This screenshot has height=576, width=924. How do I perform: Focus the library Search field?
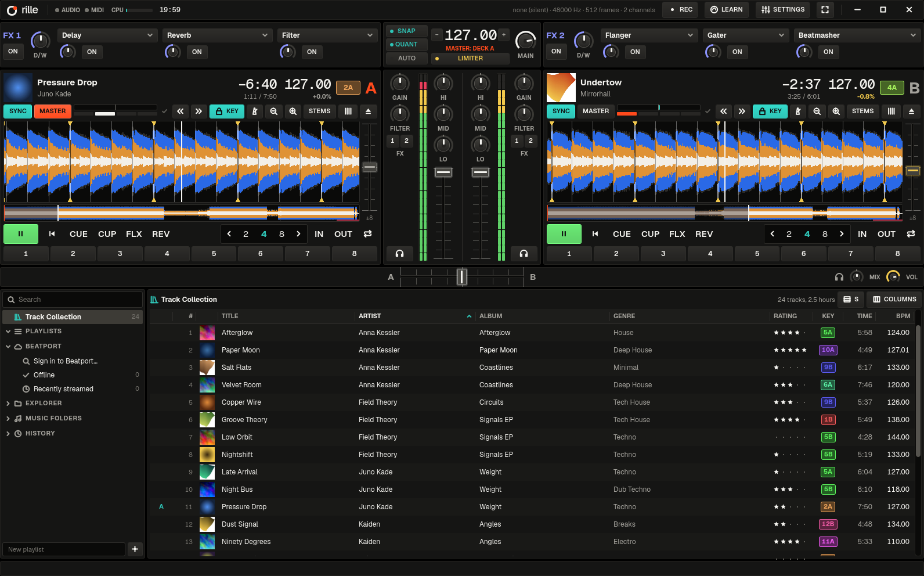click(73, 300)
